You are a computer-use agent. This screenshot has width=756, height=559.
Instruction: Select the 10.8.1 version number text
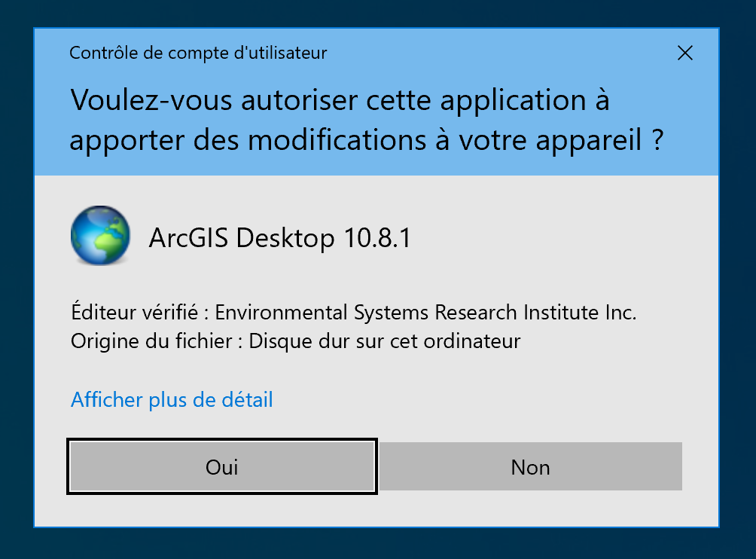click(x=377, y=238)
